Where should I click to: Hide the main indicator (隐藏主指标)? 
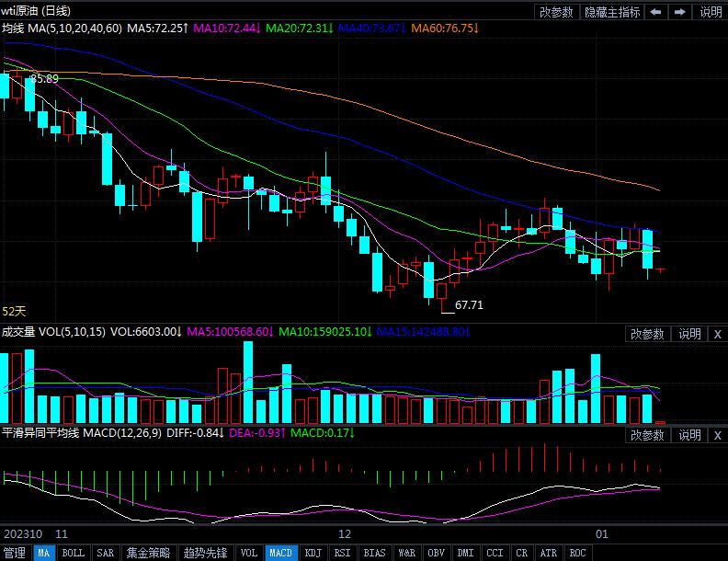pos(613,12)
